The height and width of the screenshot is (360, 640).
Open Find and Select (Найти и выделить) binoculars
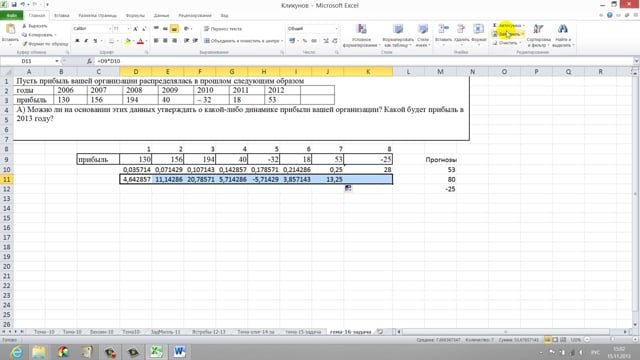[563, 36]
